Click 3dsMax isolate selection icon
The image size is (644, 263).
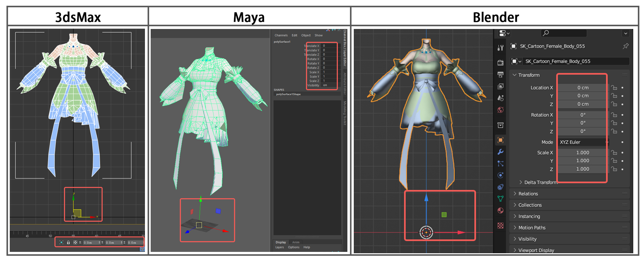[x=61, y=242]
